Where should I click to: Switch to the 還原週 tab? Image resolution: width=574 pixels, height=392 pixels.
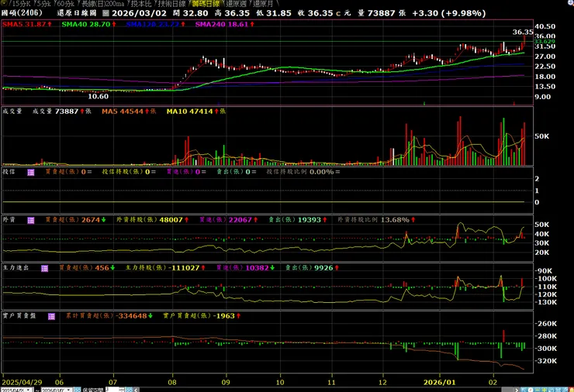pyautogui.click(x=236, y=4)
